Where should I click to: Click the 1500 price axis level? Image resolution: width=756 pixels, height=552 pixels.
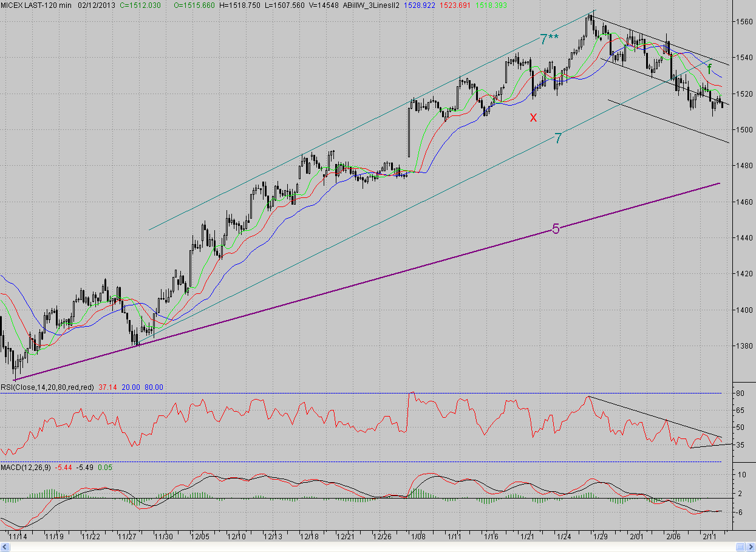coord(744,129)
